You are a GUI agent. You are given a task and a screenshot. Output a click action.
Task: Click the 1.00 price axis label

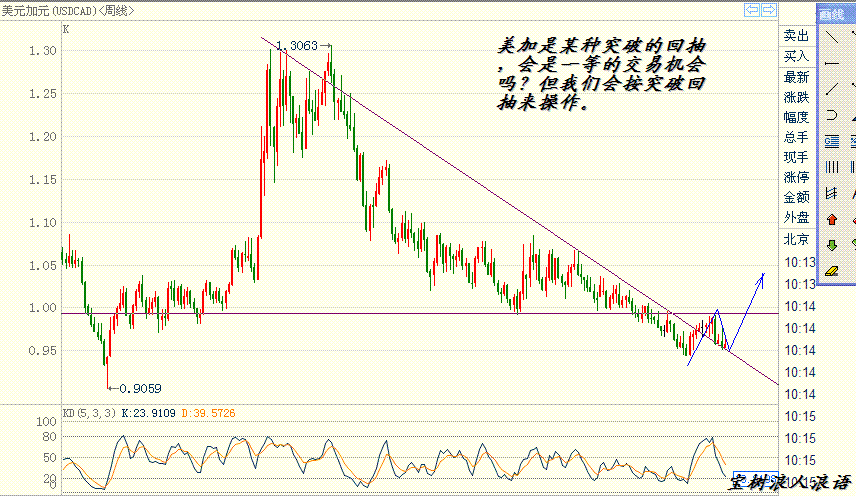point(43,308)
